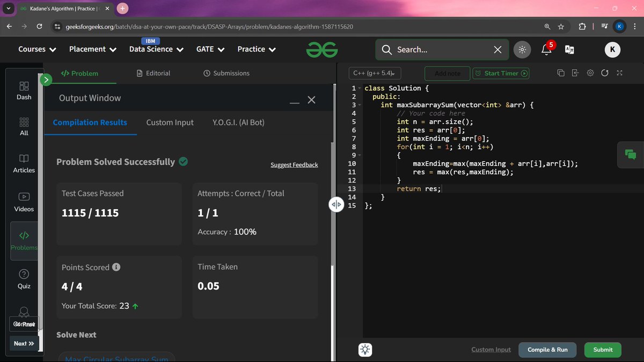This screenshot has height=362, width=644.
Task: Minimize the Output Window panel
Action: (295, 102)
